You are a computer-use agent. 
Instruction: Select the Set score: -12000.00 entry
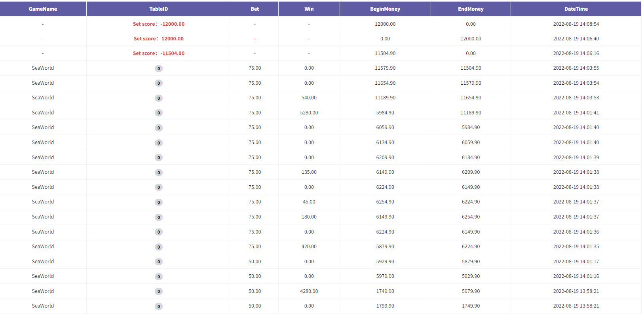[x=159, y=24]
